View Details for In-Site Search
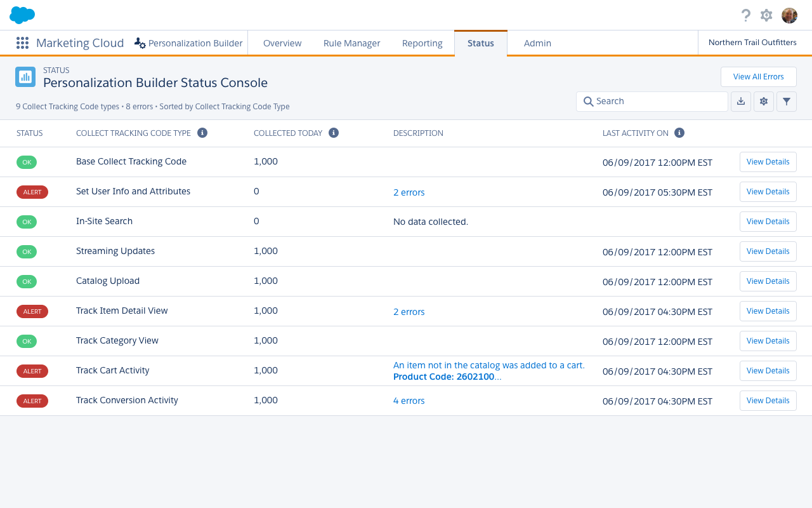 (x=768, y=222)
